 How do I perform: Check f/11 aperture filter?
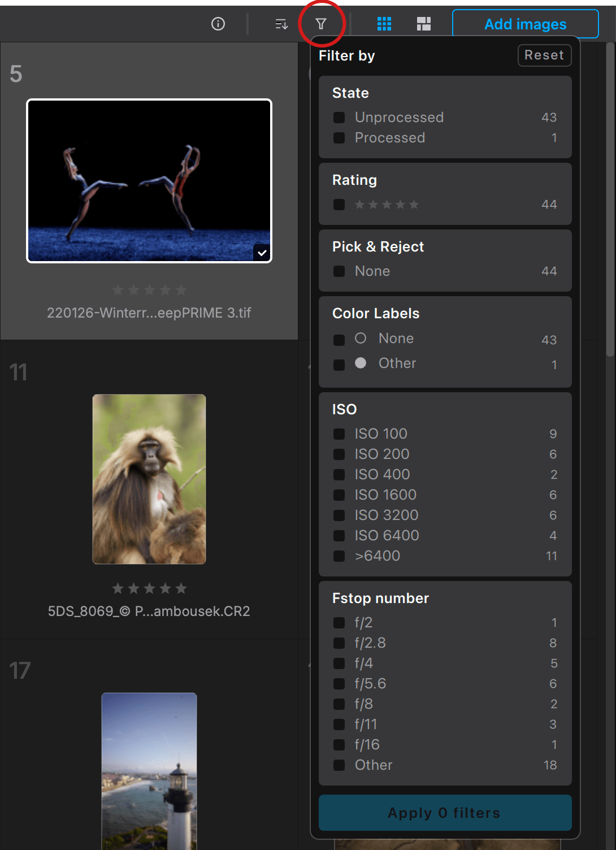[339, 725]
